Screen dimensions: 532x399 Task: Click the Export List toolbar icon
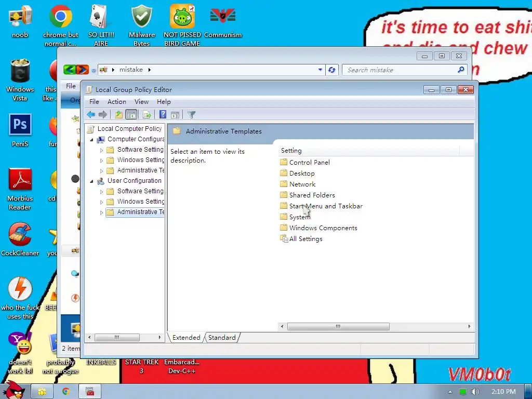click(147, 115)
